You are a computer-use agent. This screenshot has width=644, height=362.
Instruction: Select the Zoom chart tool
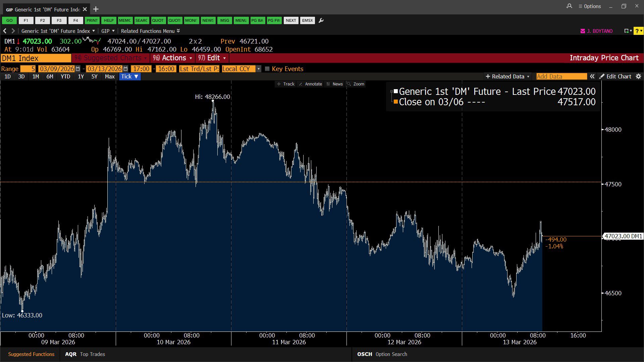(x=356, y=84)
